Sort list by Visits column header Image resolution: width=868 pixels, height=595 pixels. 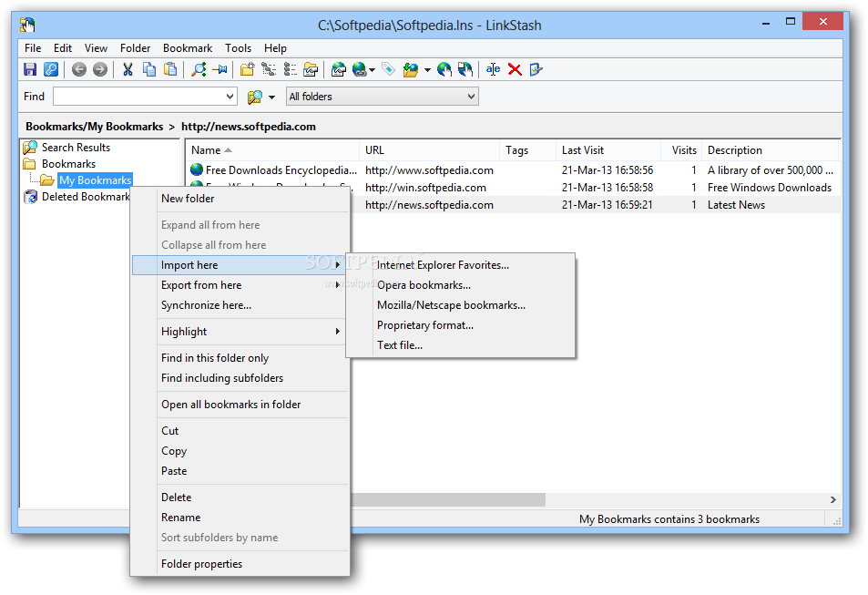[x=681, y=150]
